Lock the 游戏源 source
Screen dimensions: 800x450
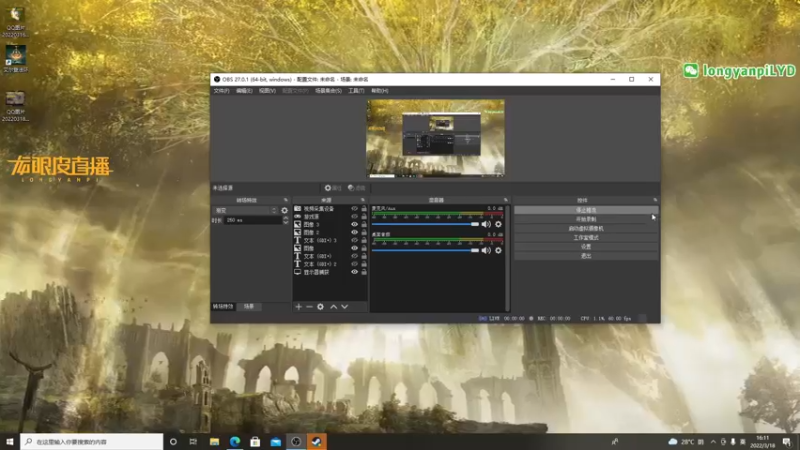pos(364,216)
